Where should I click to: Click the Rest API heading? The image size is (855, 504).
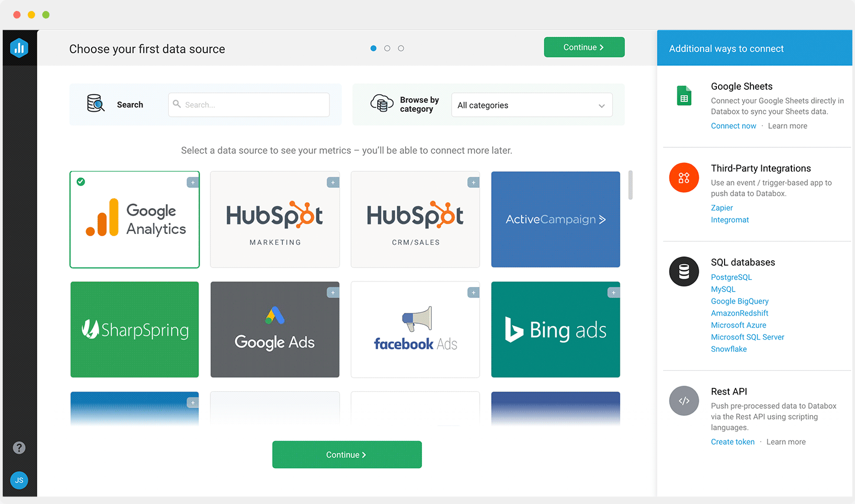click(729, 392)
